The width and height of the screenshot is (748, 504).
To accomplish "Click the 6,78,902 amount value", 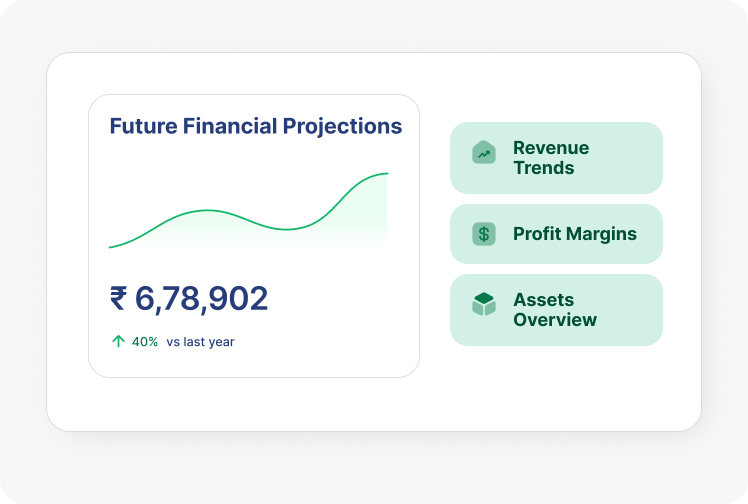I will pyautogui.click(x=201, y=298).
